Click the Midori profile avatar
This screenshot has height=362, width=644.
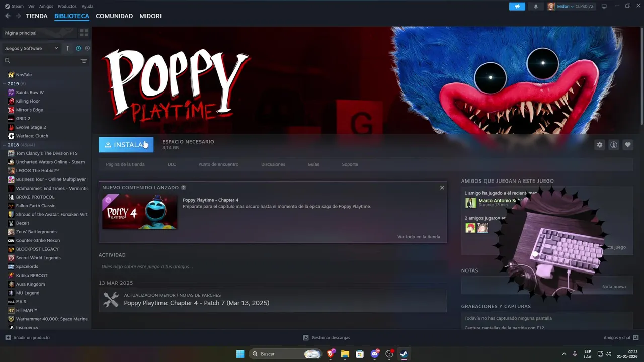pos(551,6)
